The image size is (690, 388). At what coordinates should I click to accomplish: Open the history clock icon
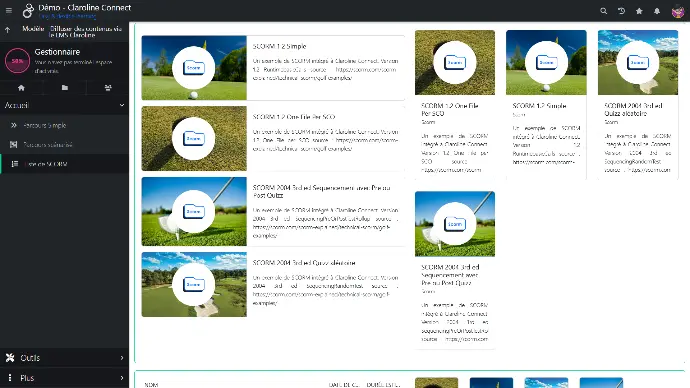coord(621,11)
